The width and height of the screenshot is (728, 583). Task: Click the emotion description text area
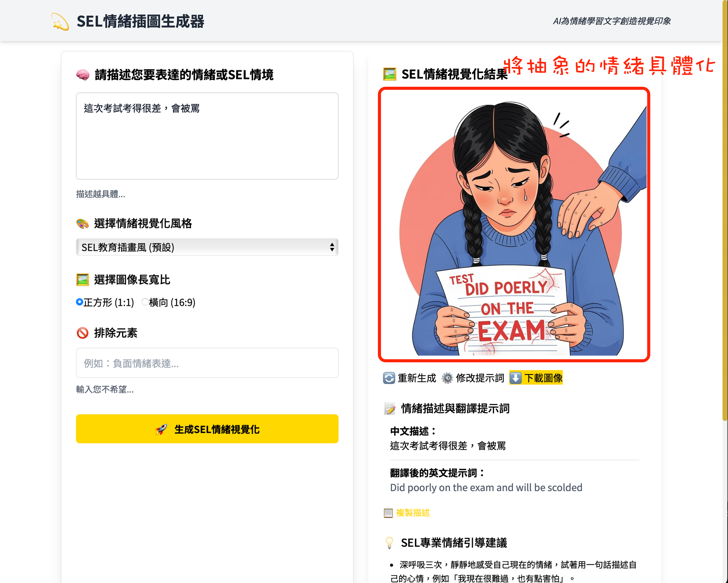click(207, 136)
